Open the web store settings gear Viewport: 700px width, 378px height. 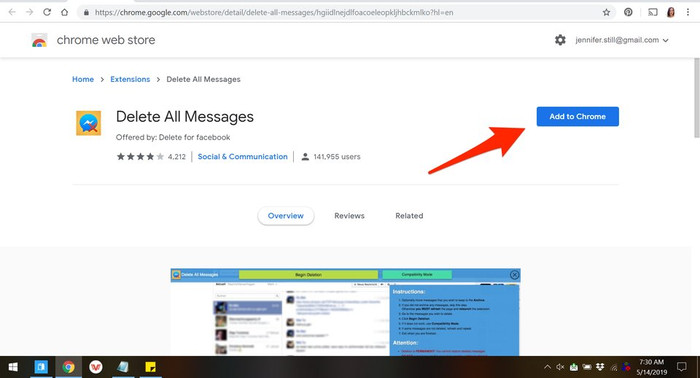tap(560, 40)
